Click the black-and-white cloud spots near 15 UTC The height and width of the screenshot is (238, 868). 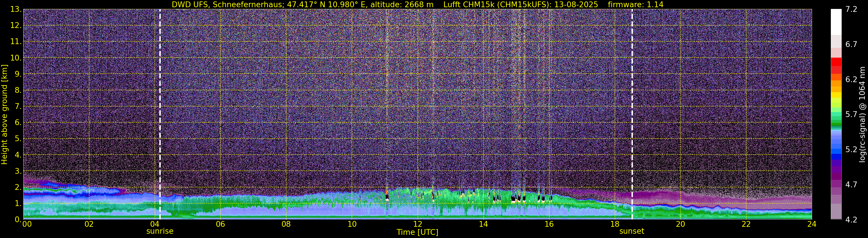click(x=518, y=198)
